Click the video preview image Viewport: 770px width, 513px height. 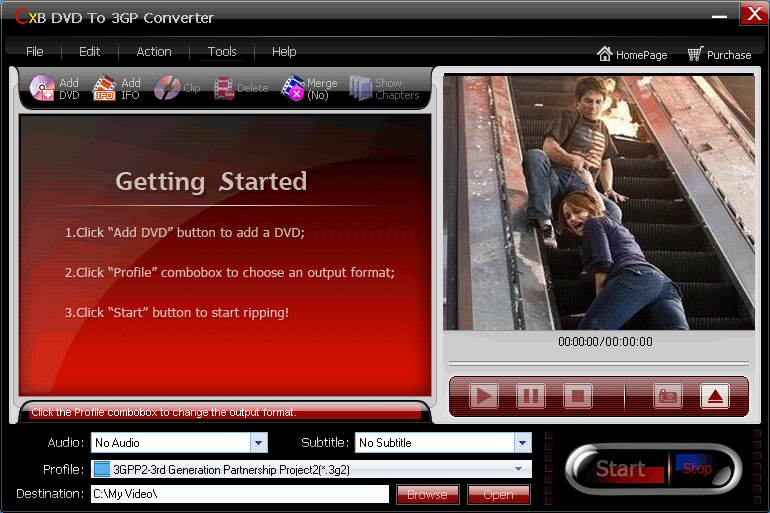coord(599,202)
